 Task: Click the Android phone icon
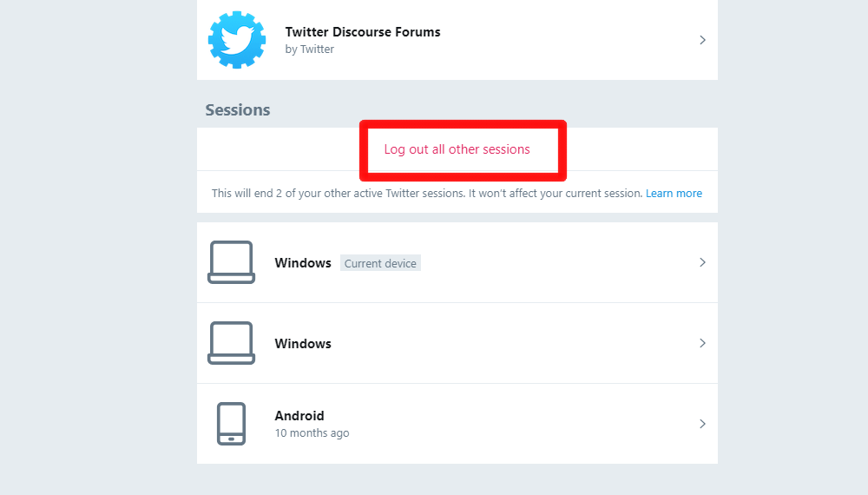[x=232, y=424]
